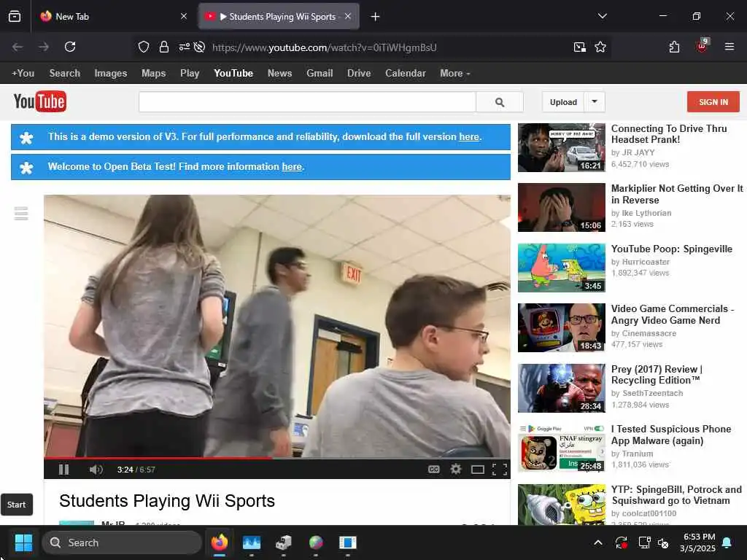Open the JR JAYY channel link
This screenshot has height=560, width=747.
point(638,152)
